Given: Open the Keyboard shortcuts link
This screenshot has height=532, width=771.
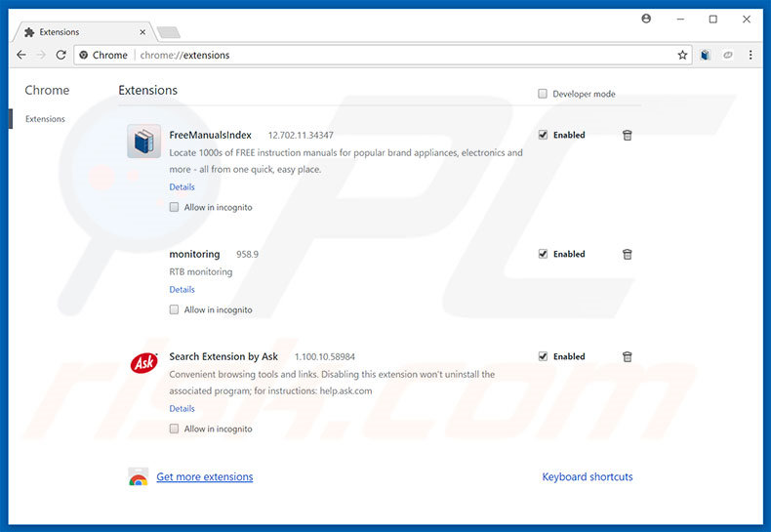Looking at the screenshot, I should click(x=588, y=477).
